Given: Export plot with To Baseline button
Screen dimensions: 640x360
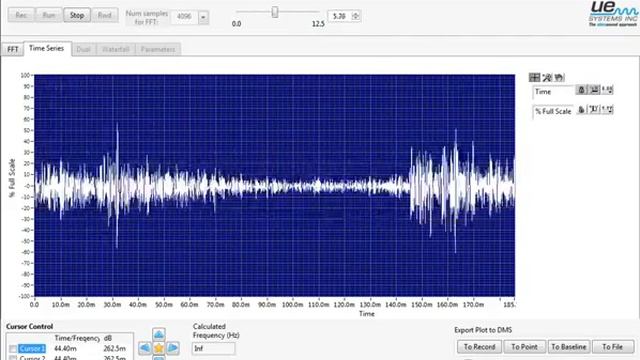Looking at the screenshot, I should click(x=569, y=347).
